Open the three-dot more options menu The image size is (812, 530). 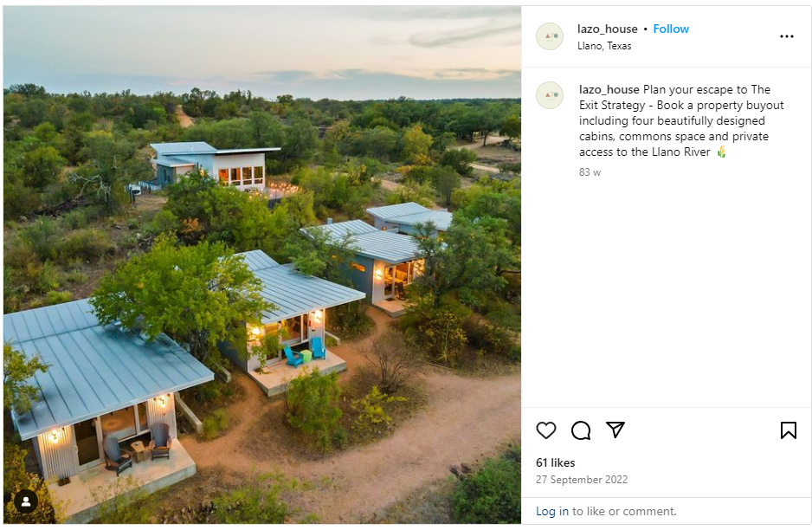786,36
